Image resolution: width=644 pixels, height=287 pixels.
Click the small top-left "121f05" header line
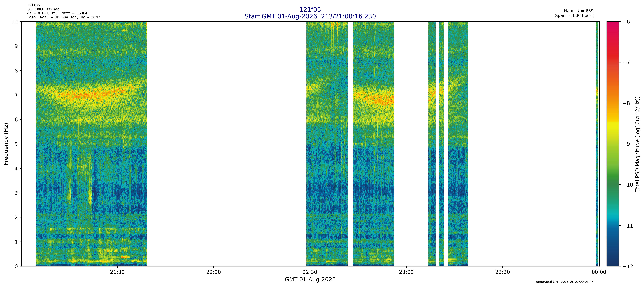click(x=34, y=5)
